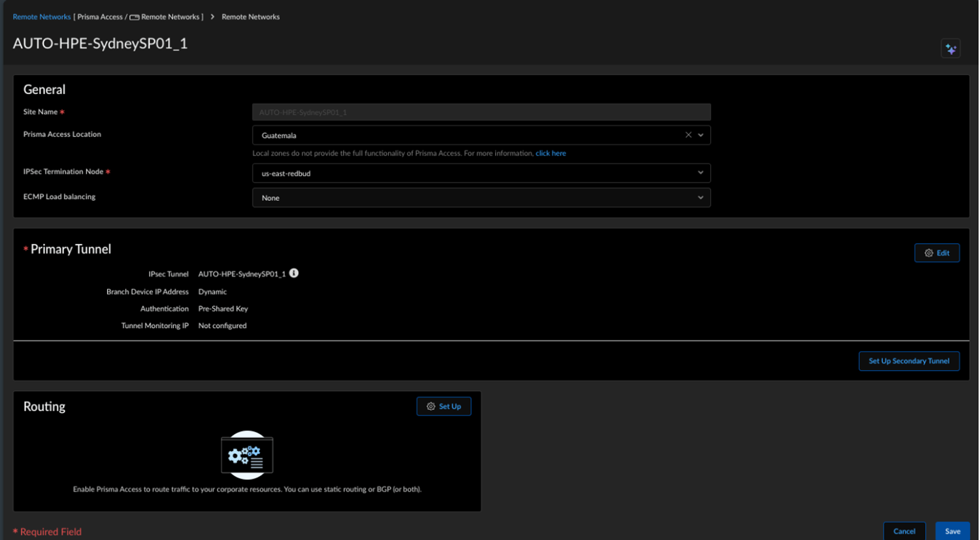Expand the IPSec Termination Node dropdown
This screenshot has width=980, height=540.
coord(481,173)
